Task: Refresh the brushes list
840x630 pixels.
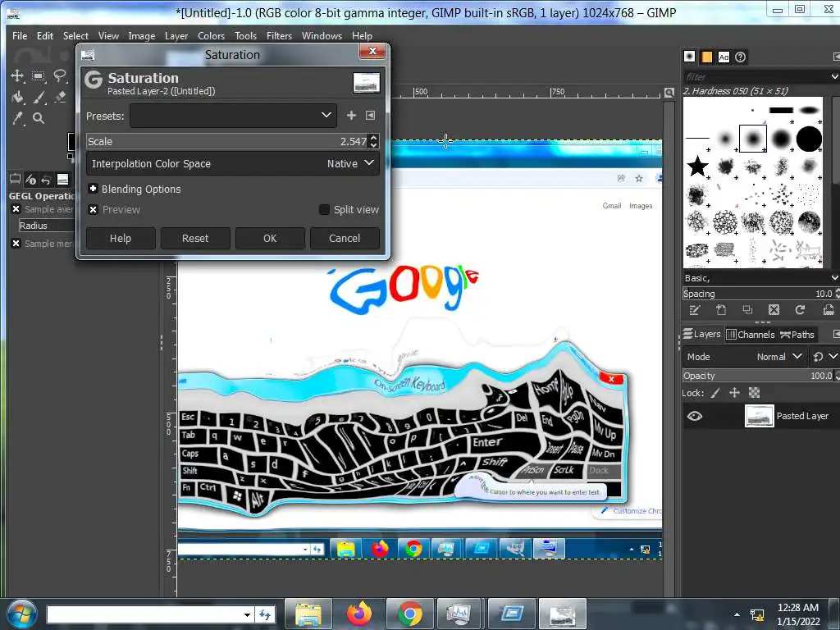Action: (x=801, y=309)
